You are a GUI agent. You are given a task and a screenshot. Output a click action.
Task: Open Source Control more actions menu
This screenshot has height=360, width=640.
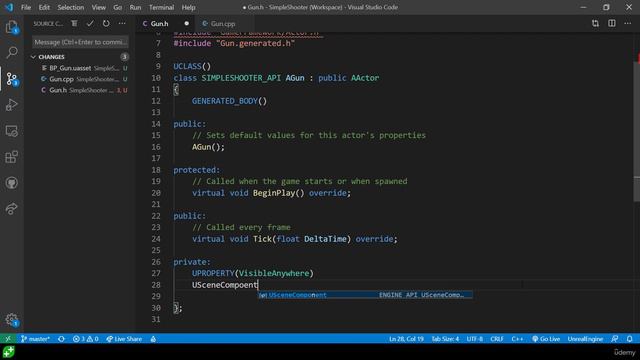pos(122,24)
